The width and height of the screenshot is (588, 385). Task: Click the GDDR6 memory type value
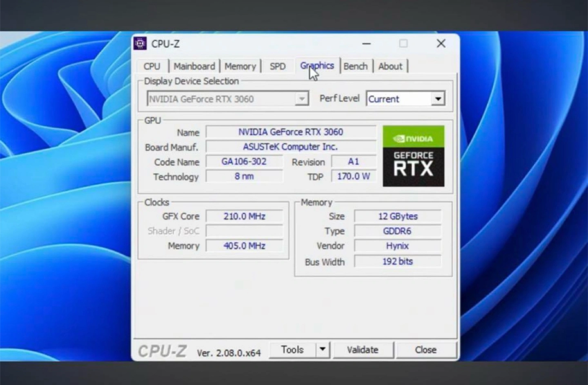click(398, 231)
